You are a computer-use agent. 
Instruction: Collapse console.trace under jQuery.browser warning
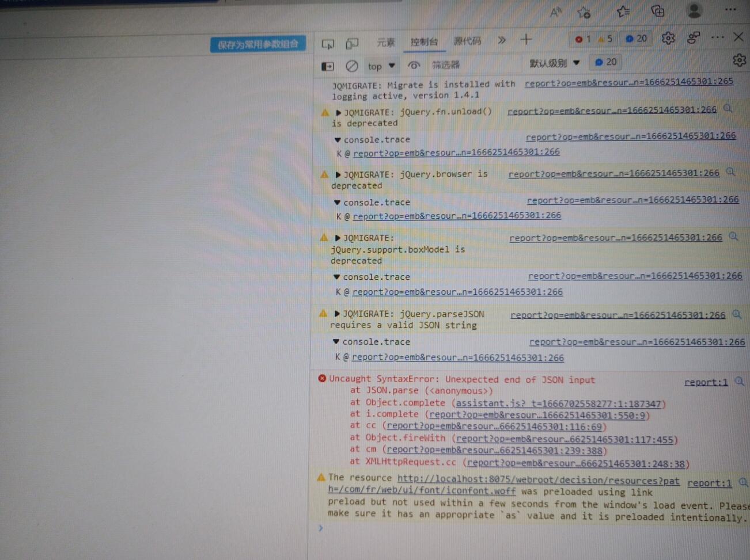(337, 203)
